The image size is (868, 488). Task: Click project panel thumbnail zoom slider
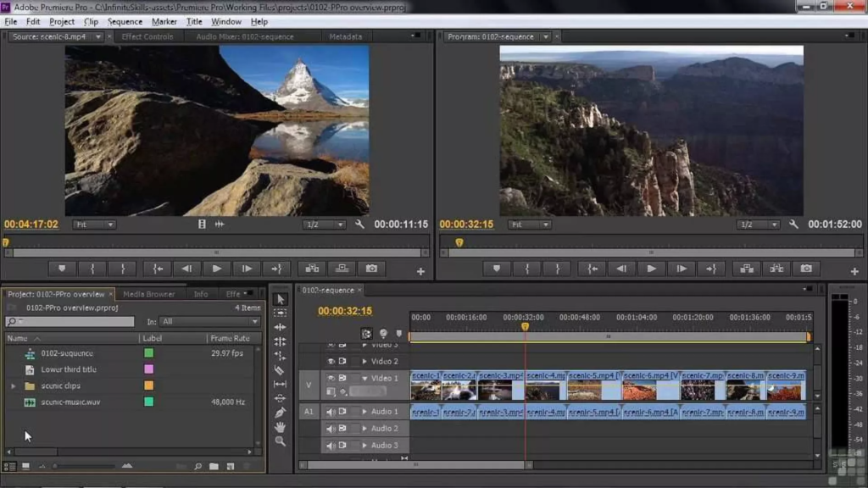click(86, 467)
